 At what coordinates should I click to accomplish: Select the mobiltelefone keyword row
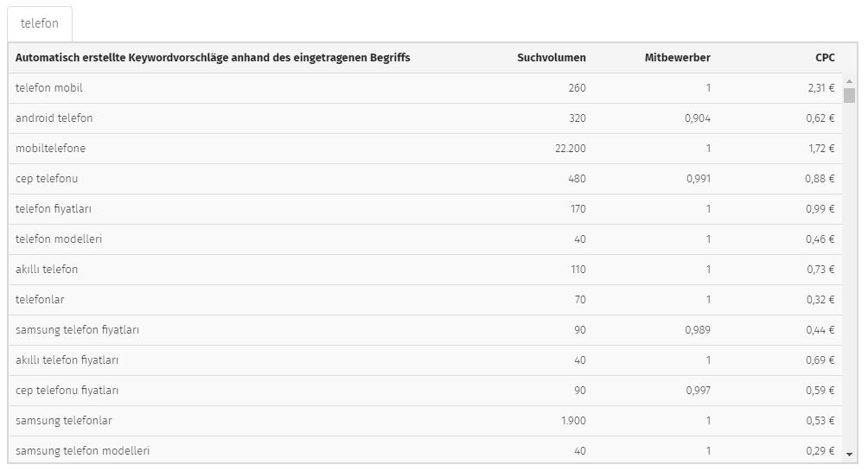[x=425, y=149]
